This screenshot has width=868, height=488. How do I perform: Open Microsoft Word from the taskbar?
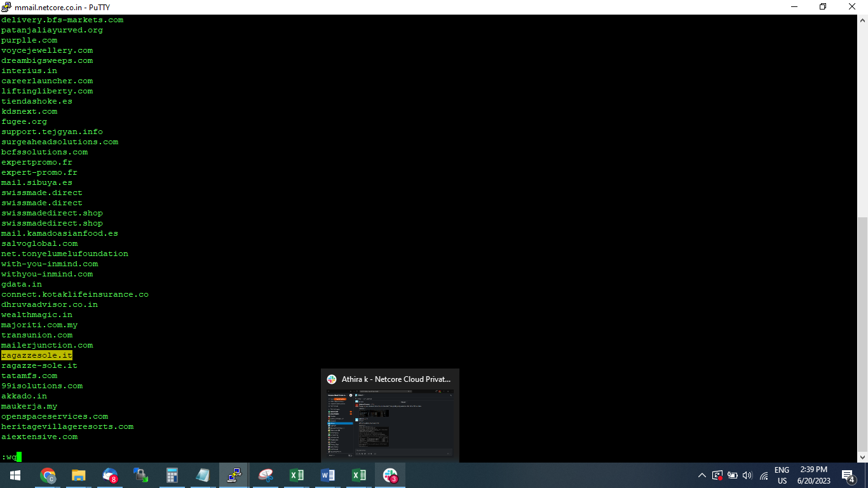[x=327, y=475]
